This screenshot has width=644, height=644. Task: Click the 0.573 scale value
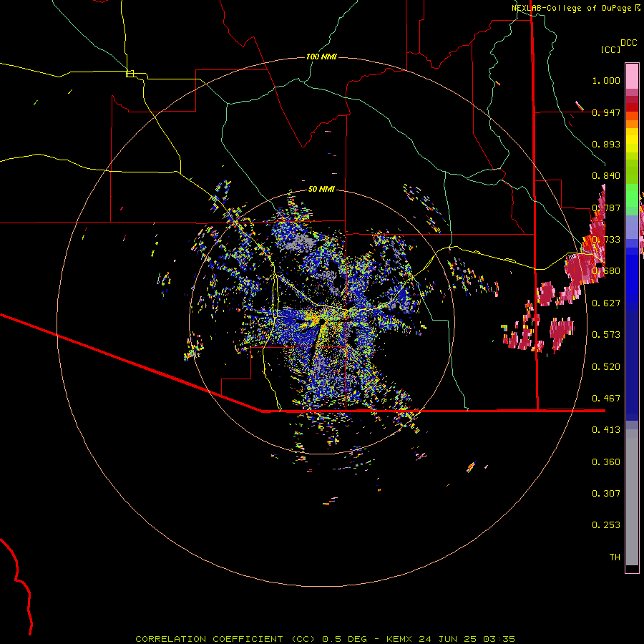[606, 335]
